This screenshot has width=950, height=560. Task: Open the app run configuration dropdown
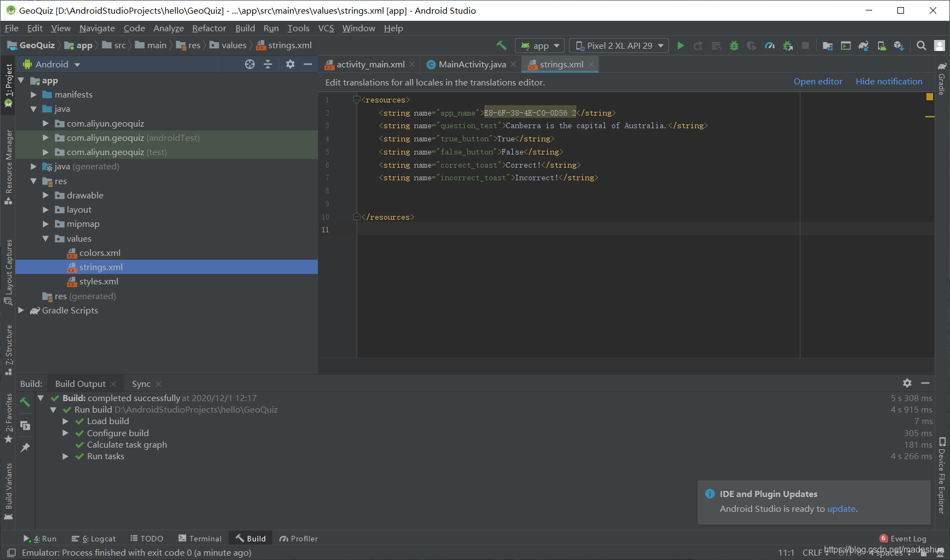[x=540, y=45]
